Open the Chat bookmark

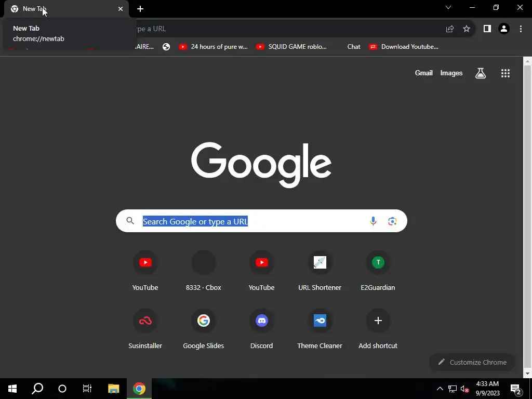point(353,47)
